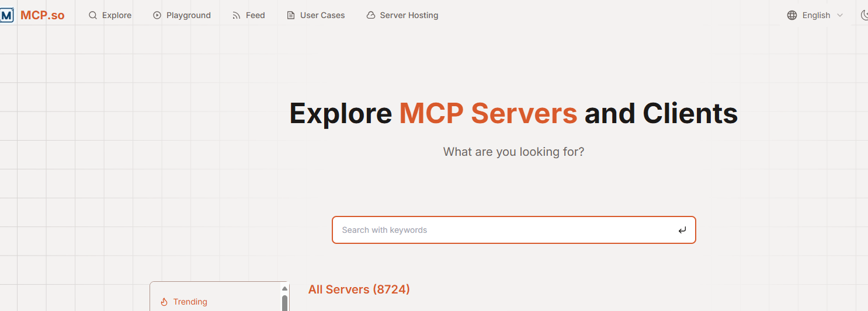Open the English language dropdown

tap(815, 15)
